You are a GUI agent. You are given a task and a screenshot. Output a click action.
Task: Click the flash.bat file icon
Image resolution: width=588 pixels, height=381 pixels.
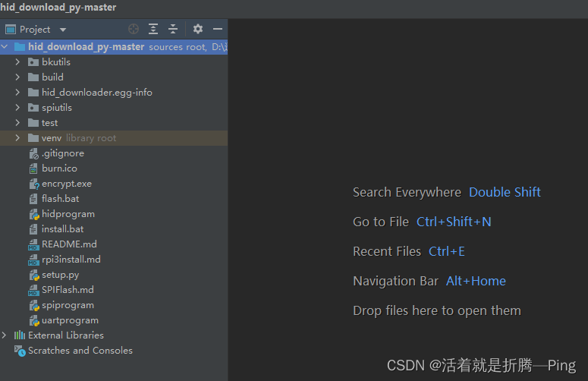pyautogui.click(x=33, y=199)
